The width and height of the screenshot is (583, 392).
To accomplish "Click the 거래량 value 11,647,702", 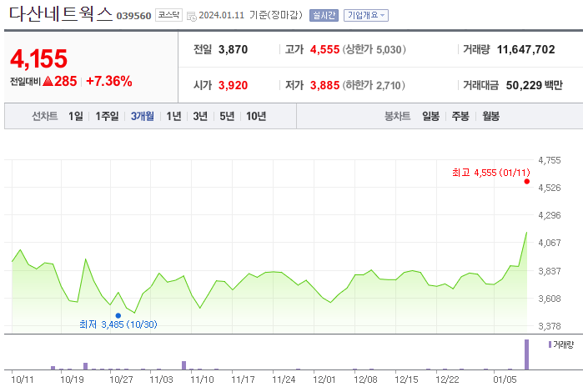I will [x=525, y=49].
